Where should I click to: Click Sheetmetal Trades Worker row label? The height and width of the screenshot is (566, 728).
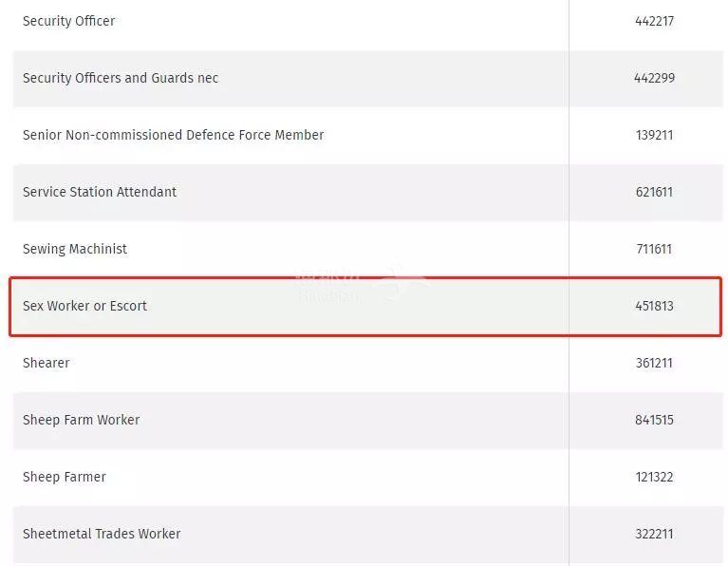102,534
